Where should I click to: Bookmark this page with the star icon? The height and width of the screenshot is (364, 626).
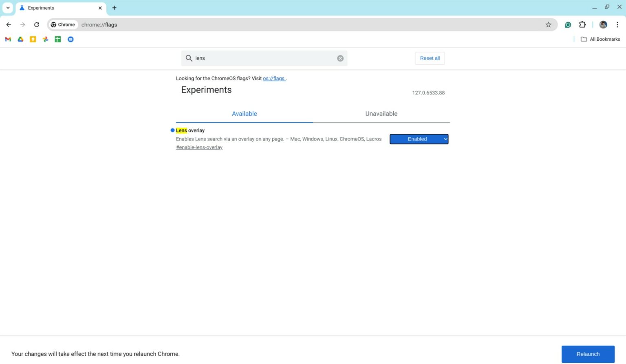(x=548, y=25)
